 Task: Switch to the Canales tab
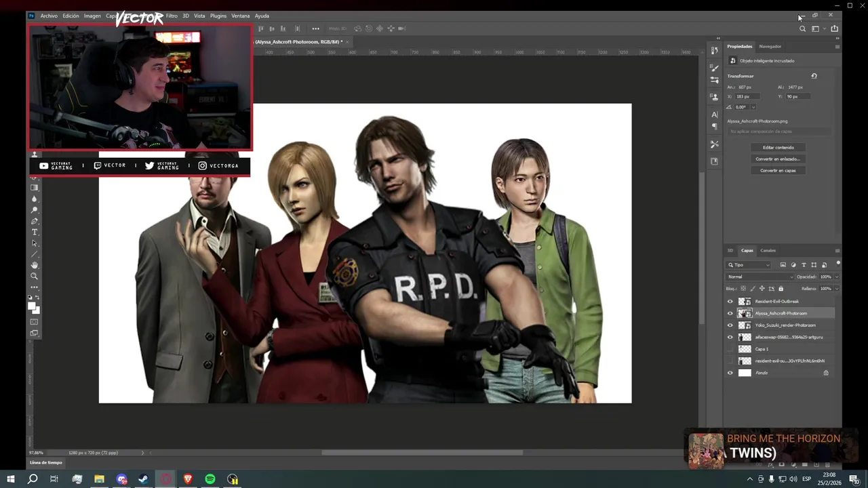(768, 250)
